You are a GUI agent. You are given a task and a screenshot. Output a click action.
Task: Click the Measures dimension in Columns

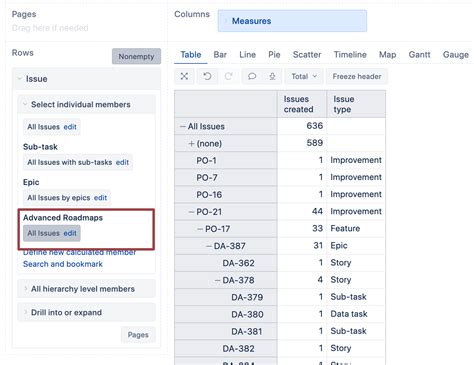[292, 21]
